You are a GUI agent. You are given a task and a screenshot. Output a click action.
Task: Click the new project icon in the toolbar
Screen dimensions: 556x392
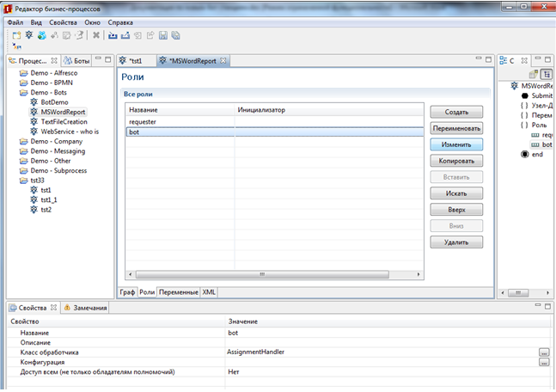coord(16,35)
